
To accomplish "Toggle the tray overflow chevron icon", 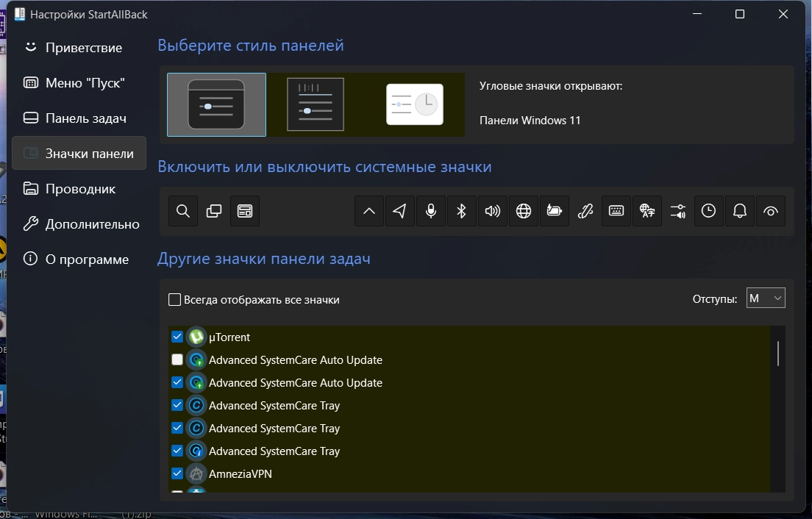I will coord(369,212).
